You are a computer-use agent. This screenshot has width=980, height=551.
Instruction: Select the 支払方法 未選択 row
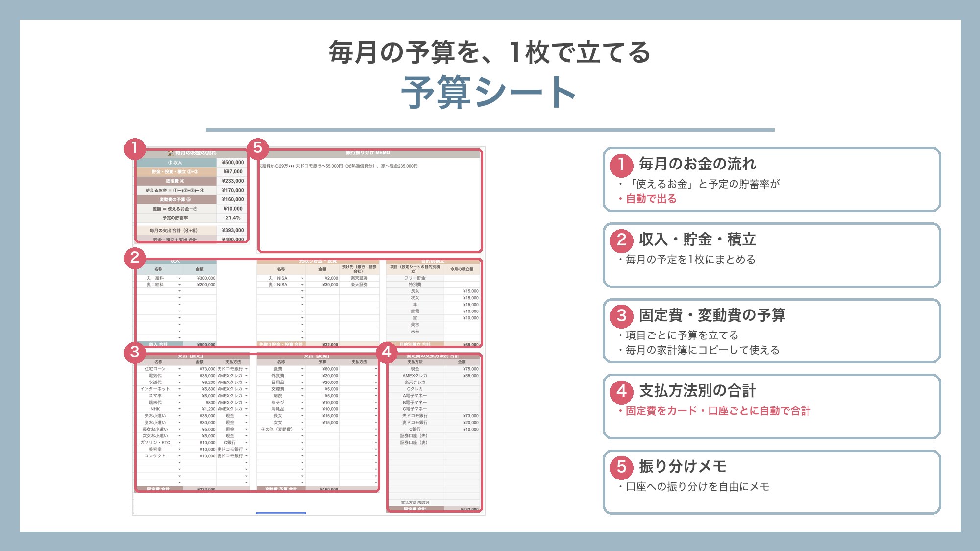click(x=415, y=503)
